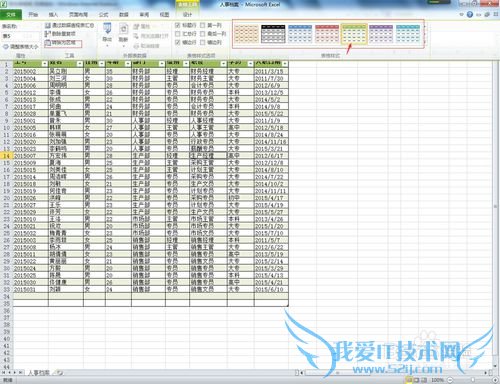Viewport: 500px width, 384px height.
Task: Switch to Normal view in status bar
Action: coord(409,380)
